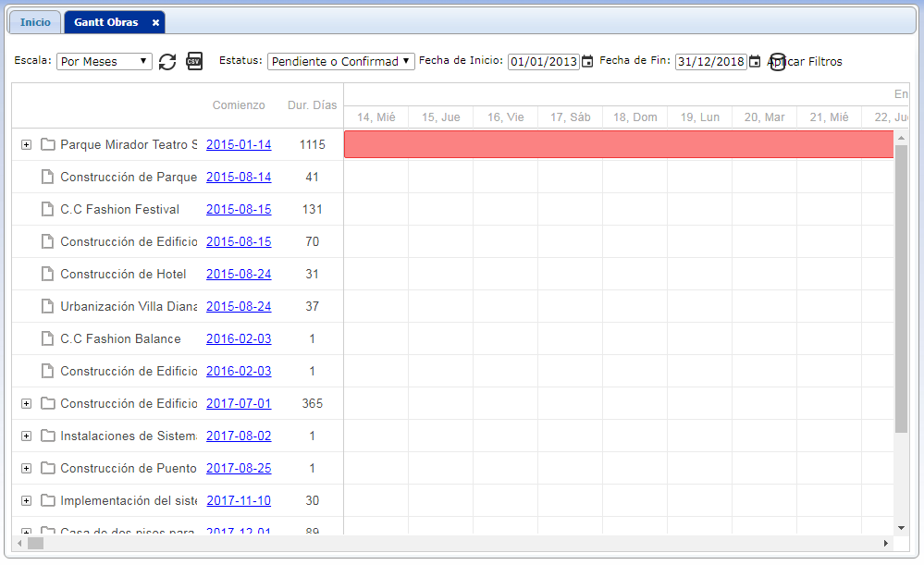Viewport: 924px width, 565px height.
Task: Expand the row starting 2017-07-01
Action: click(x=26, y=403)
